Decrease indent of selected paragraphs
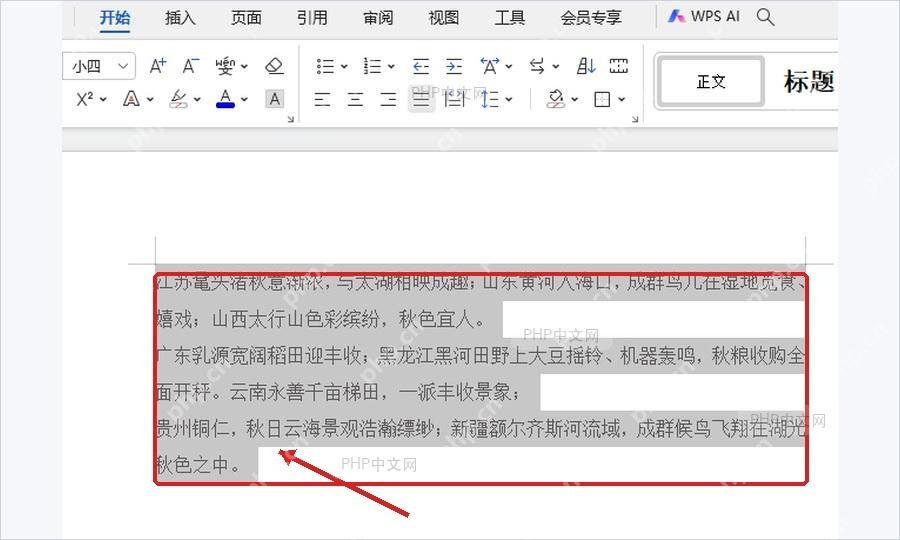The height and width of the screenshot is (540, 900). point(421,67)
